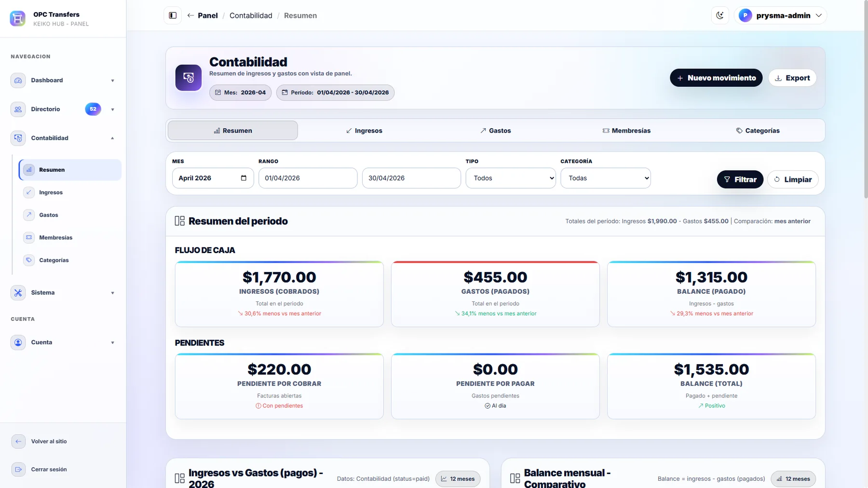Viewport: 868px width, 488px height.
Task: Click the April 2026 month field
Action: point(213,178)
